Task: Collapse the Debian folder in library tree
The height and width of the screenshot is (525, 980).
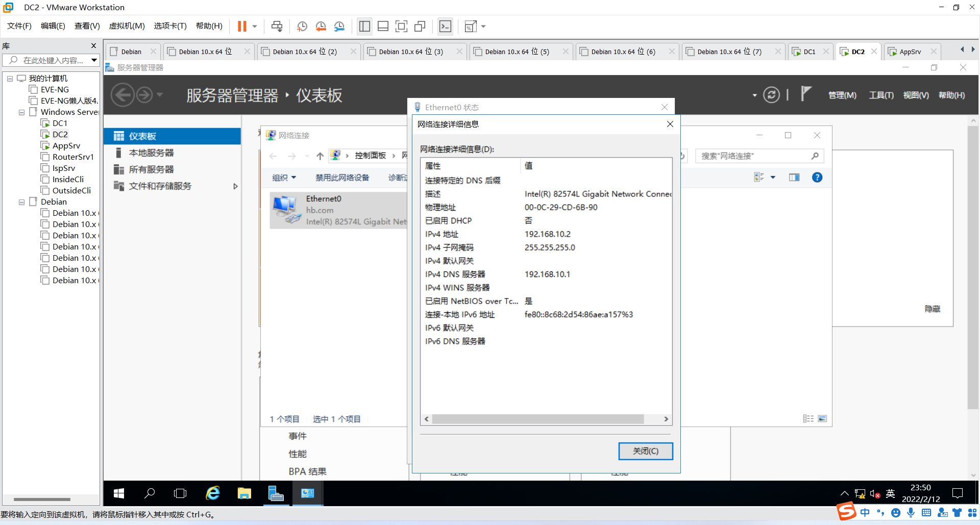Action: pyautogui.click(x=21, y=202)
